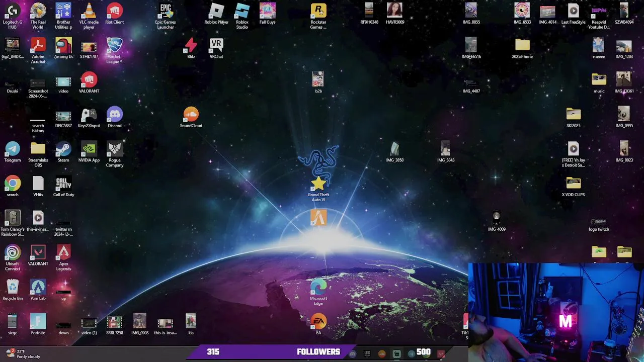Select the IMG_3850 image file
644x362 pixels.
395,152
